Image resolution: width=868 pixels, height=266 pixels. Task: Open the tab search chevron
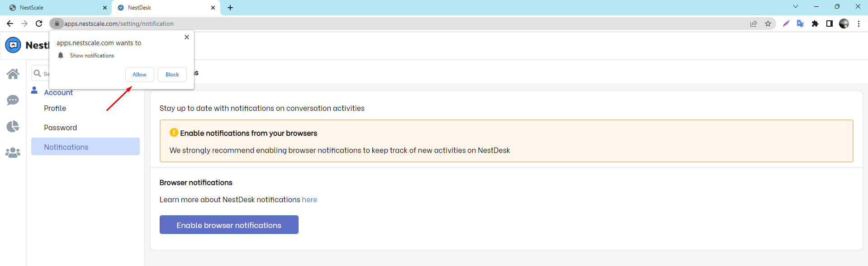click(795, 7)
